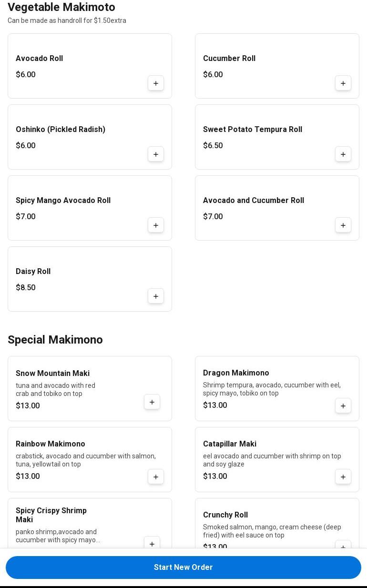The width and height of the screenshot is (367, 588).
Task: Add Dragon Makimono with plus button
Action: pos(343,406)
